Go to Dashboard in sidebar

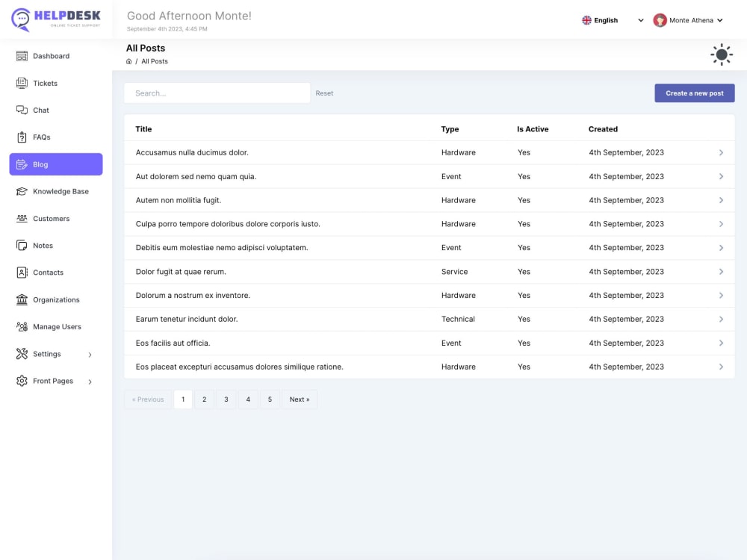pyautogui.click(x=56, y=56)
